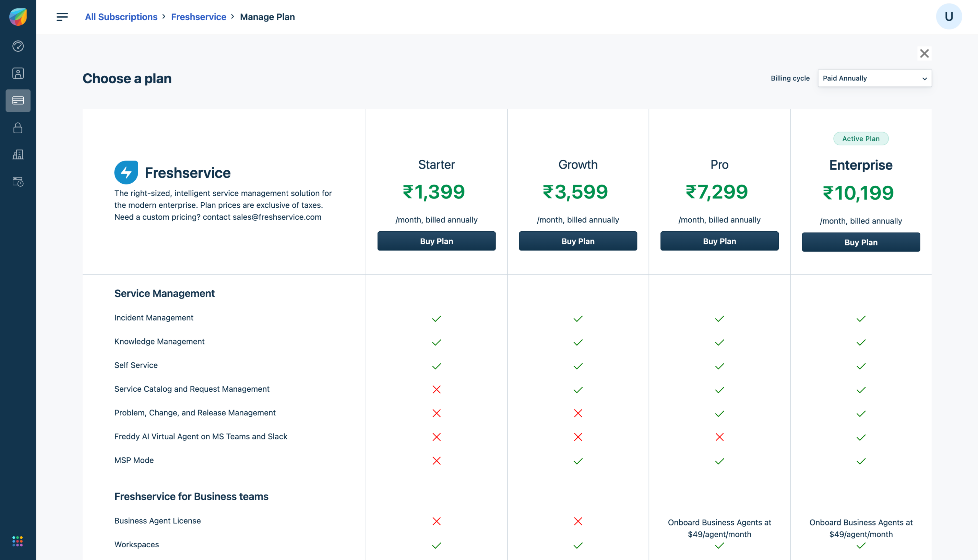978x560 pixels.
Task: Click the Freshworks logo icon
Action: tap(18, 16)
